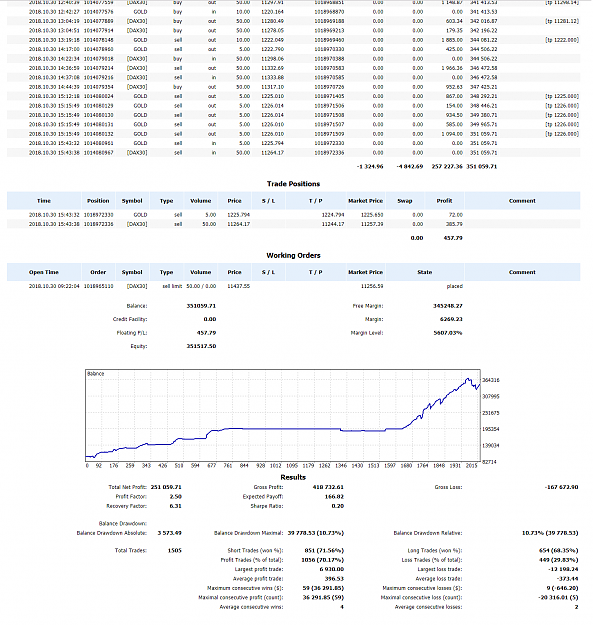This screenshot has width=593, height=625.
Task: Click the 'Average consecutive wins:' label
Action: click(x=251, y=607)
